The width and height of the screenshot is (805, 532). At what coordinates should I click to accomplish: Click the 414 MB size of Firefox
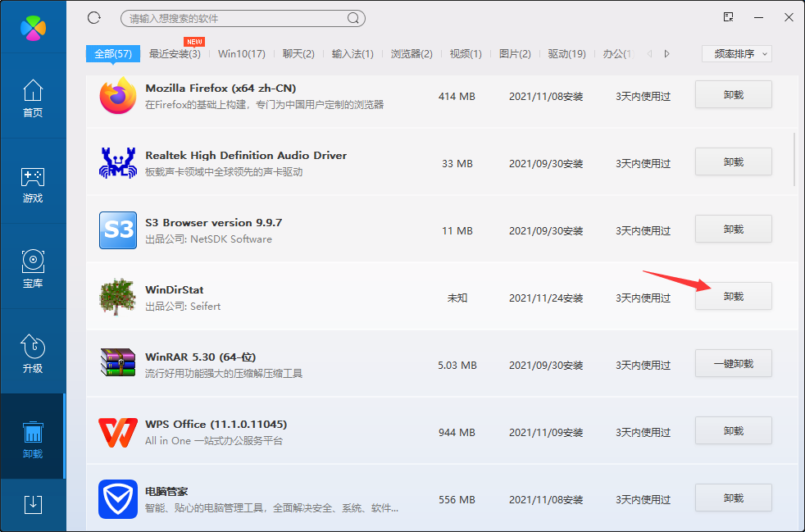(457, 97)
